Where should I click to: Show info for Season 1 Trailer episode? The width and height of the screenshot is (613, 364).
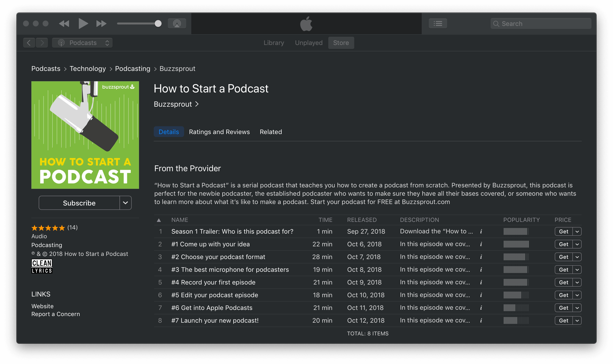point(481,232)
